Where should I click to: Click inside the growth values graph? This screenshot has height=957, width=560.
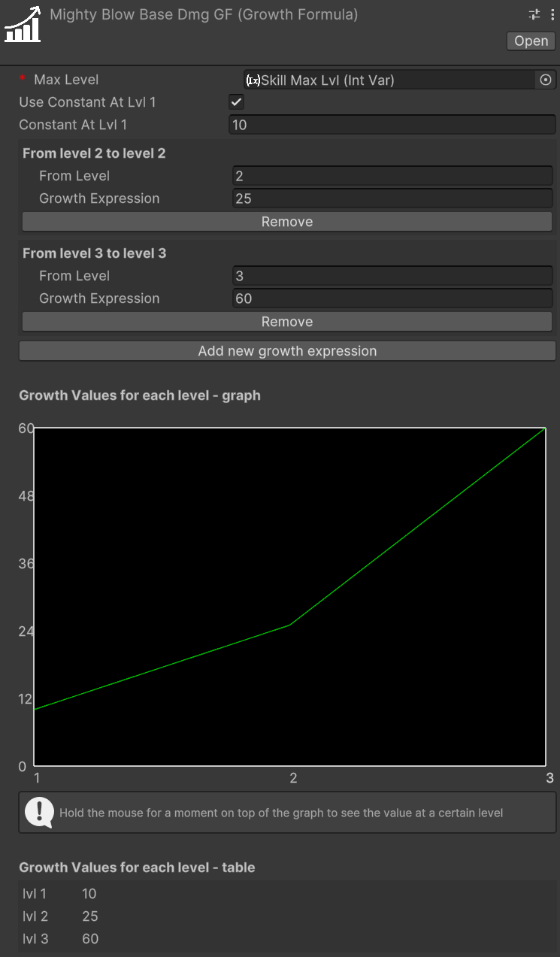point(290,597)
